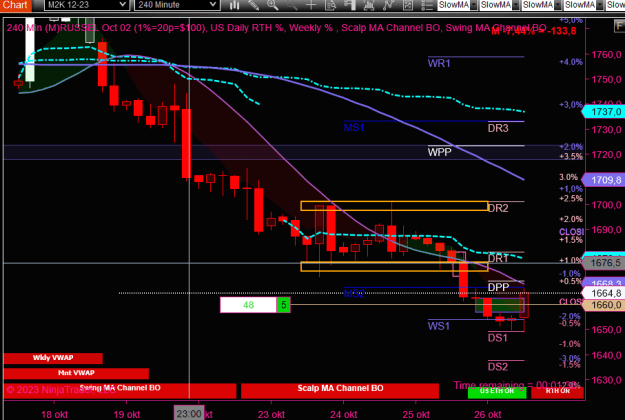
Task: Click the MS2 pivot label
Action: point(354,294)
